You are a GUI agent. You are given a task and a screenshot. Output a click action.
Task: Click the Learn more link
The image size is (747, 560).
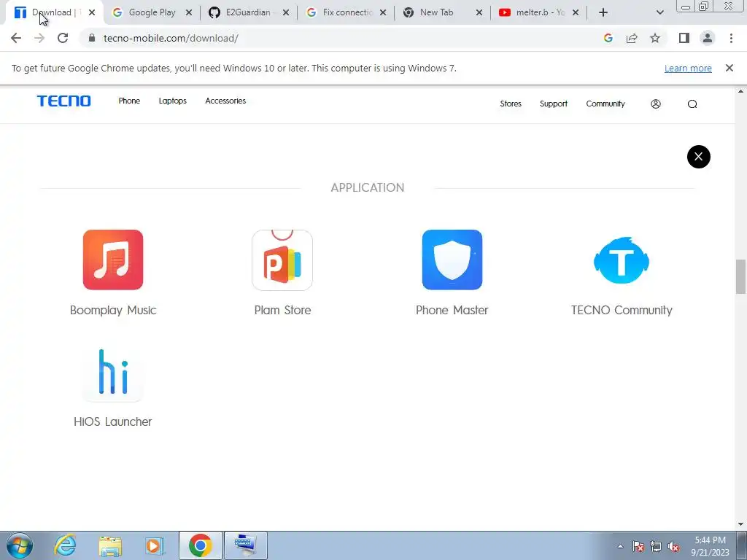(688, 68)
